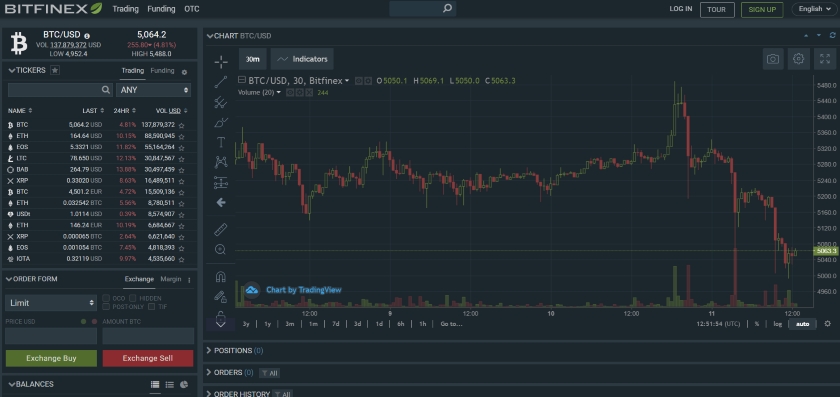Image resolution: width=840 pixels, height=397 pixels.
Task: Show balances in compact list view
Action: pyautogui.click(x=169, y=384)
